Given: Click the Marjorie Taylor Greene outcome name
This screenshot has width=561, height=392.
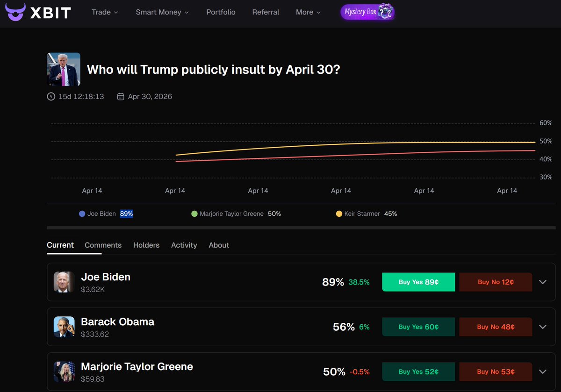Looking at the screenshot, I should click(x=137, y=366).
